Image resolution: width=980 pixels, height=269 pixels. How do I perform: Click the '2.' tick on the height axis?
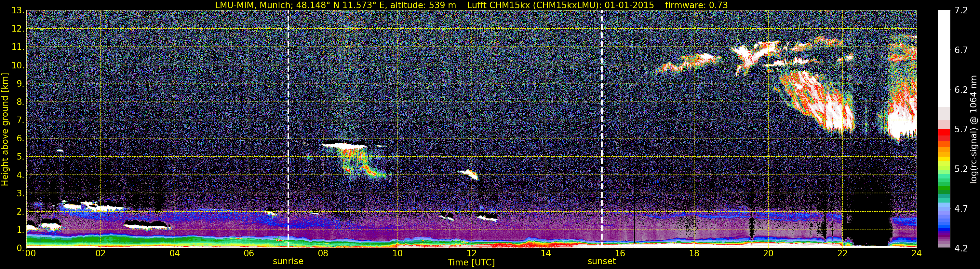click(x=20, y=212)
